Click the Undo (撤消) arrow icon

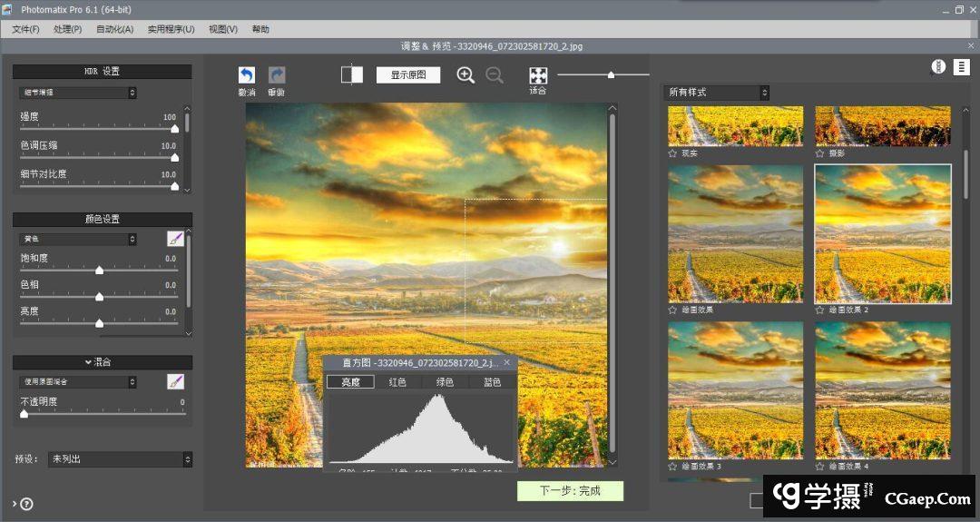click(247, 76)
